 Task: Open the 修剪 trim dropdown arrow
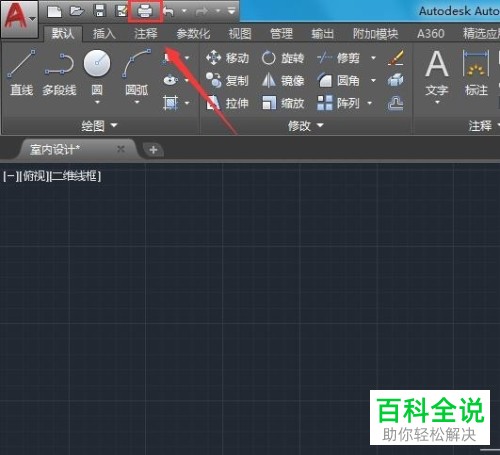coord(373,58)
